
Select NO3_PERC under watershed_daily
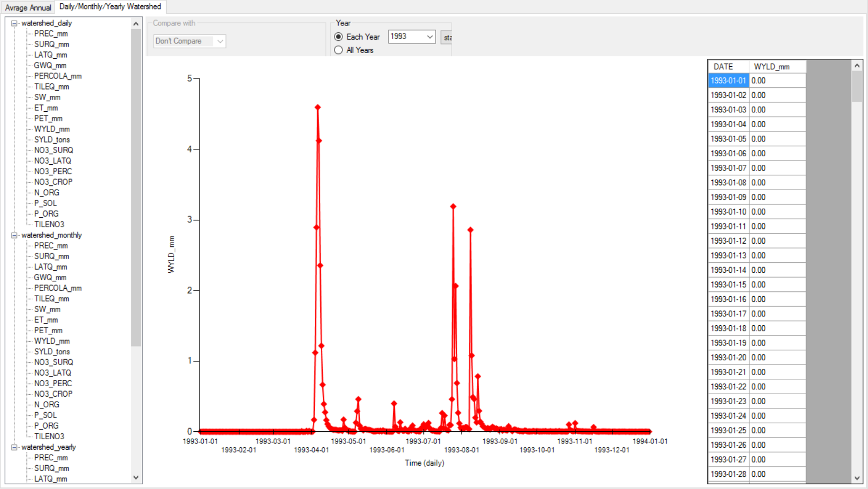click(53, 172)
